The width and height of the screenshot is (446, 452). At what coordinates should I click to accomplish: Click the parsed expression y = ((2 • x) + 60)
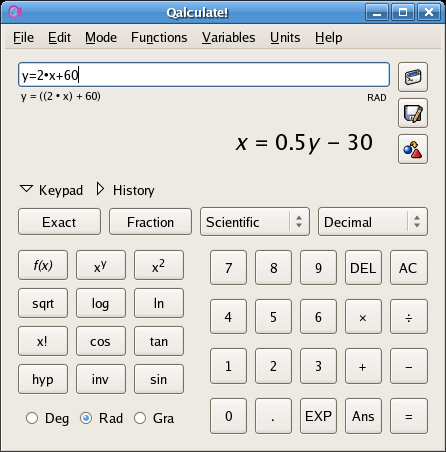pos(61,97)
